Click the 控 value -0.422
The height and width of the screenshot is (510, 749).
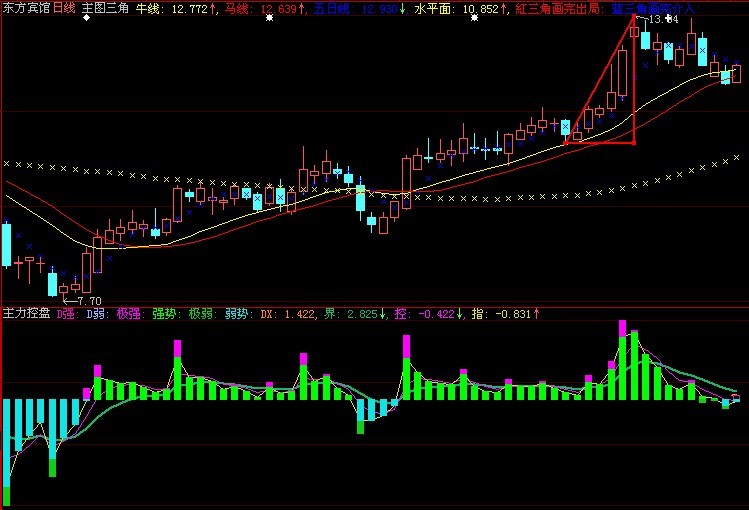436,314
